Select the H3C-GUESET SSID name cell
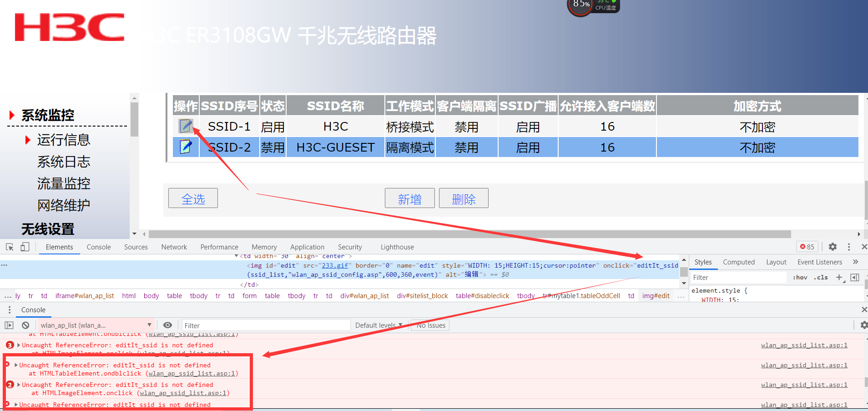 [335, 147]
